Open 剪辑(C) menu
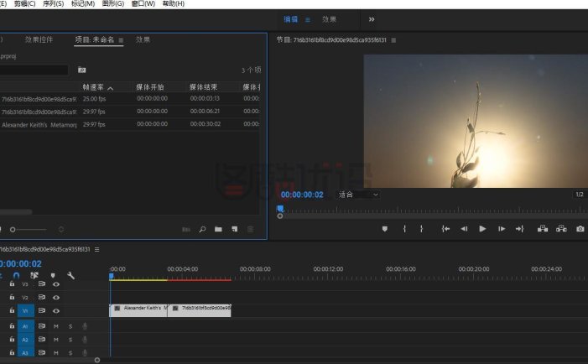Image resolution: width=588 pixels, height=364 pixels. [x=24, y=3]
